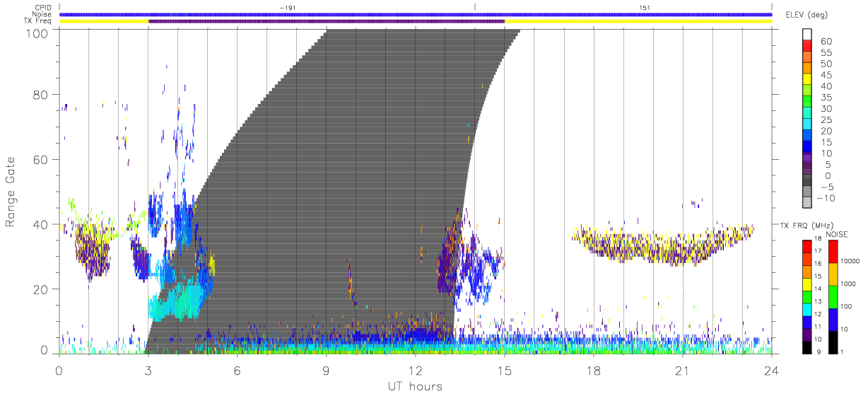
Task: Click the Noise row label
Action: tap(42, 14)
